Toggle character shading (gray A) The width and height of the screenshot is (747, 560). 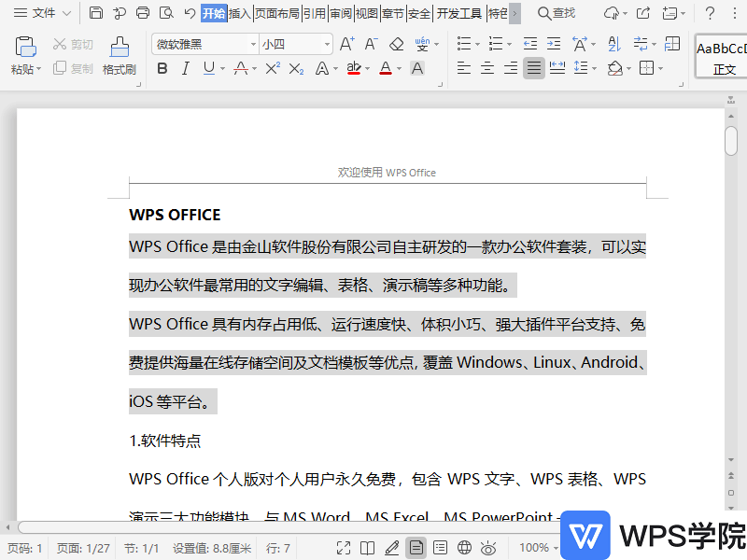coord(417,69)
